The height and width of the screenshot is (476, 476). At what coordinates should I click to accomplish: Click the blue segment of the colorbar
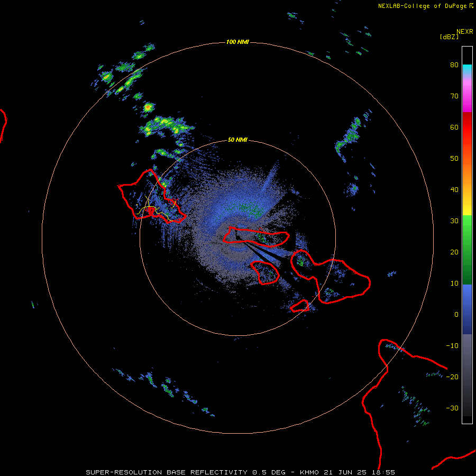[467, 309]
